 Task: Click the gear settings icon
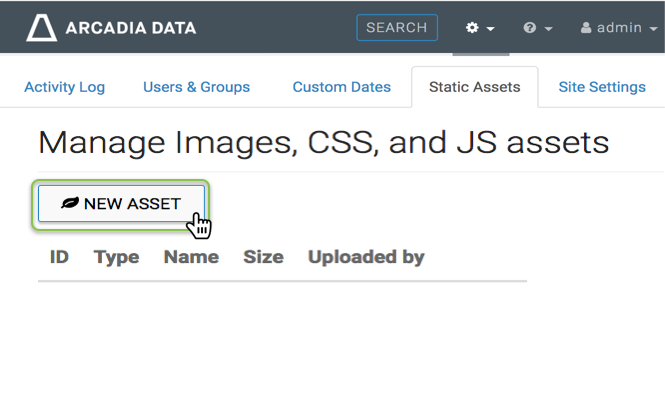[x=473, y=28]
